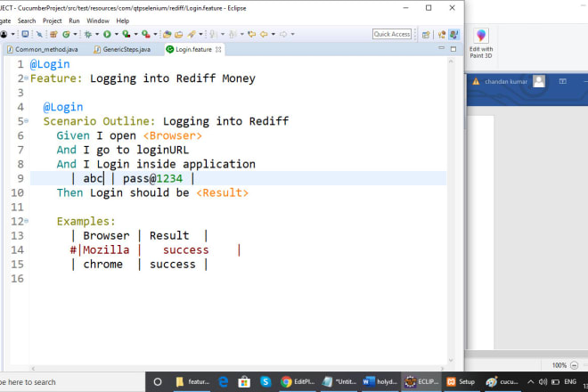The image size is (588, 392).
Task: Click the warning triangle beside chandan kumar
Action: point(476,81)
